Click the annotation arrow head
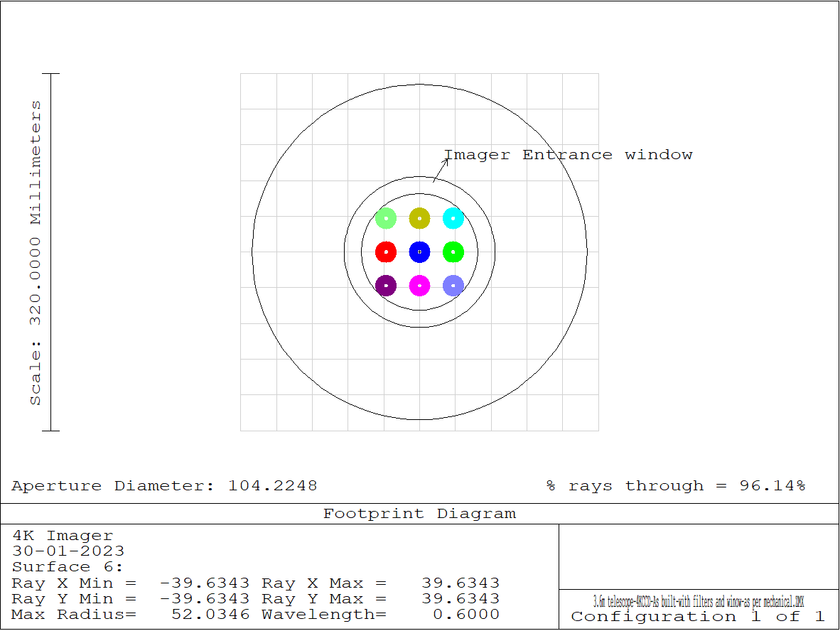Viewport: 840px width, 631px height. click(446, 160)
